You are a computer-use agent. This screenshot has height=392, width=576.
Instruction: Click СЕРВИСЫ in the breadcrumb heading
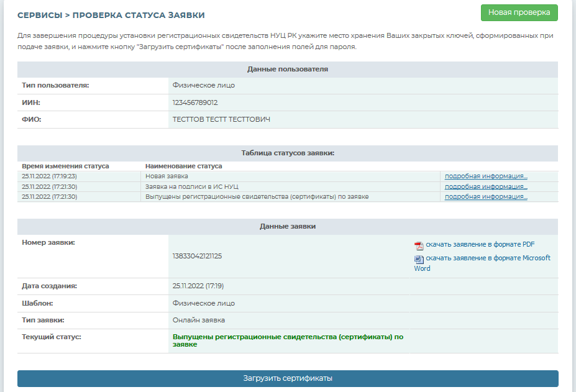point(39,15)
